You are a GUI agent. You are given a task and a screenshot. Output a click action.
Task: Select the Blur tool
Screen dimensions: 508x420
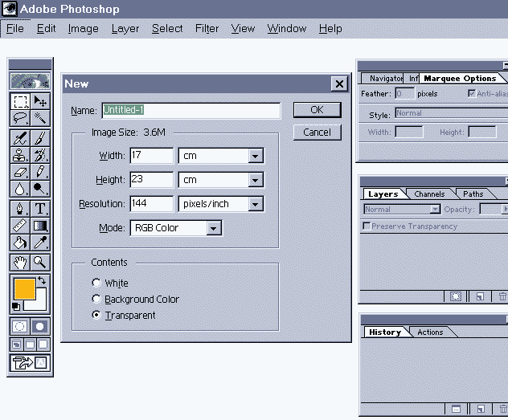20,189
